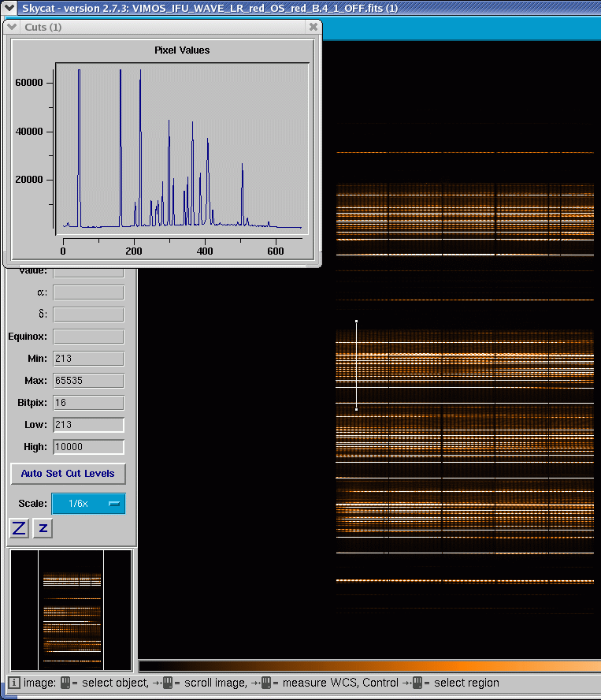Click the Pixel Values plot graph

(x=182, y=149)
